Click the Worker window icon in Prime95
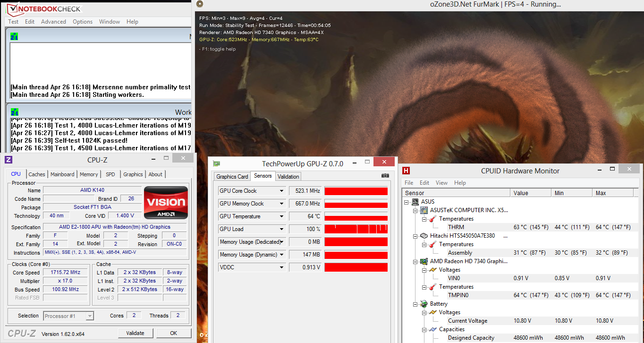This screenshot has height=343, width=644. click(15, 112)
